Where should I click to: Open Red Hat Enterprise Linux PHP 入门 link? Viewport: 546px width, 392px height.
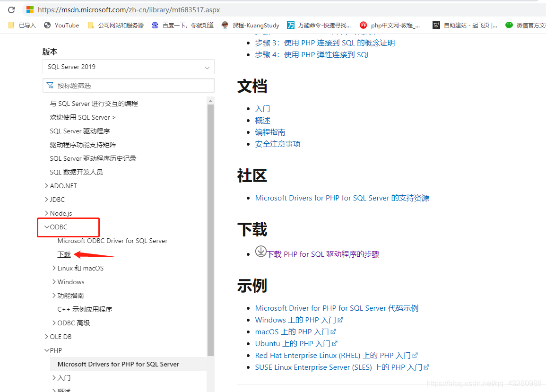[x=333, y=356]
